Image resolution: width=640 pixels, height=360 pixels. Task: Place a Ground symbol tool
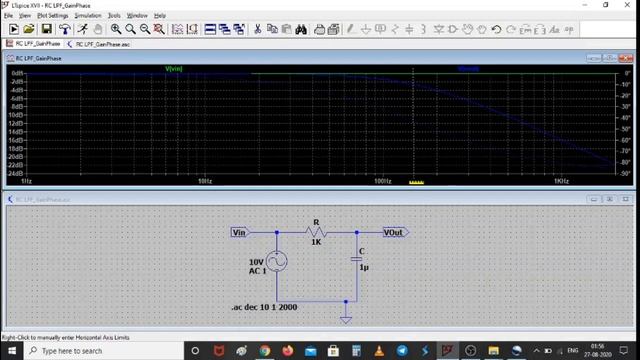(366, 29)
